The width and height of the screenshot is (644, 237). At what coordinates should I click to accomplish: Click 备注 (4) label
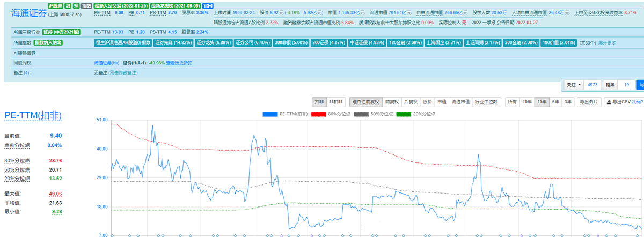(x=23, y=72)
